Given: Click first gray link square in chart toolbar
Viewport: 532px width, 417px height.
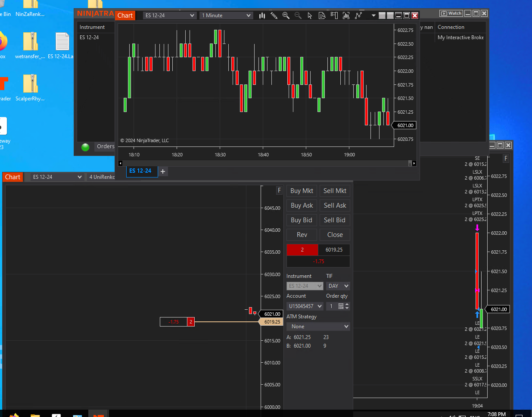Looking at the screenshot, I should click(x=382, y=16).
